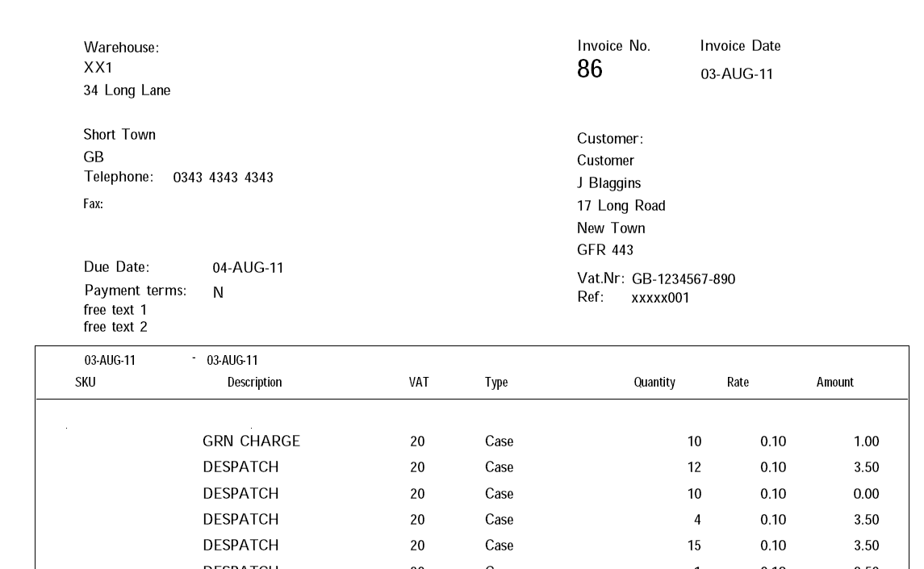The image size is (924, 569).
Task: Click the address 17 Long Road
Action: tap(621, 206)
